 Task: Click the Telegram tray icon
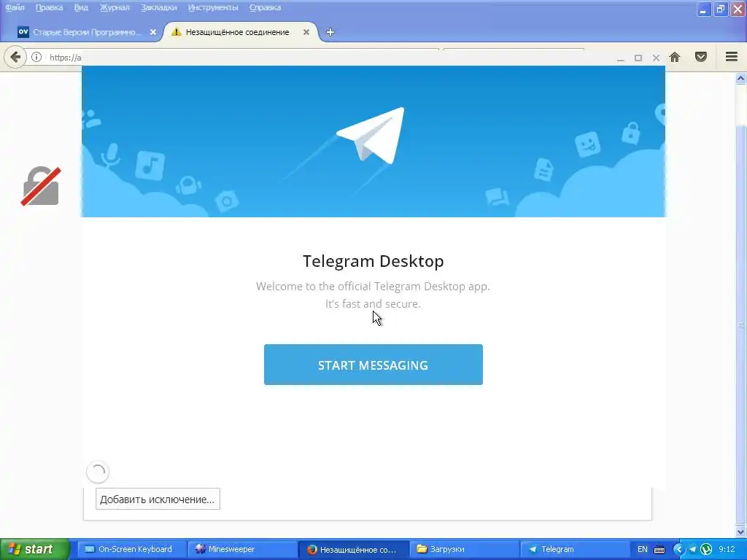click(692, 550)
